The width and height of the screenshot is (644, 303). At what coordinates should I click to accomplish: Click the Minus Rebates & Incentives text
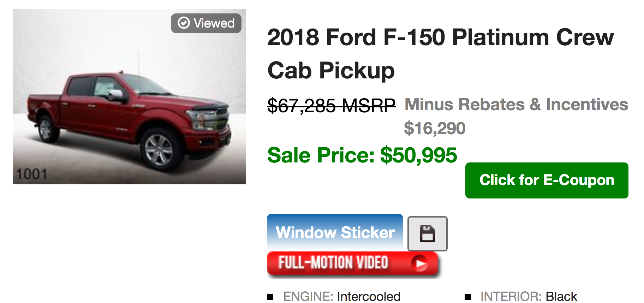click(x=516, y=105)
